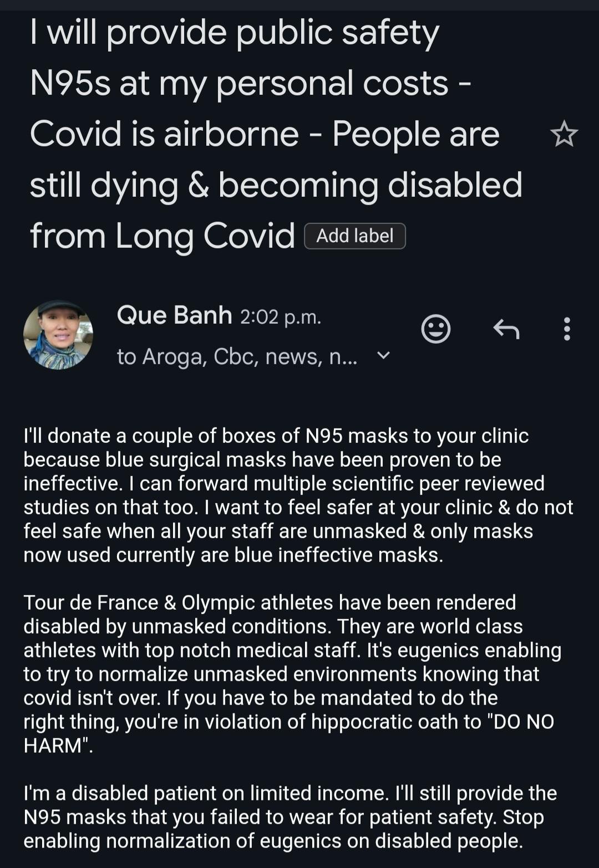
Task: Open the three-dot more options menu
Action: click(x=566, y=329)
